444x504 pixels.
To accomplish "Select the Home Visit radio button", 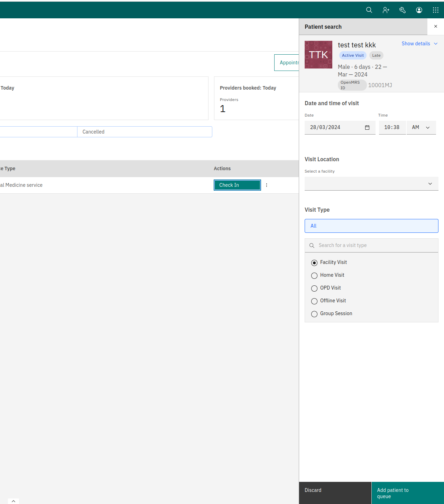I will tap(314, 276).
